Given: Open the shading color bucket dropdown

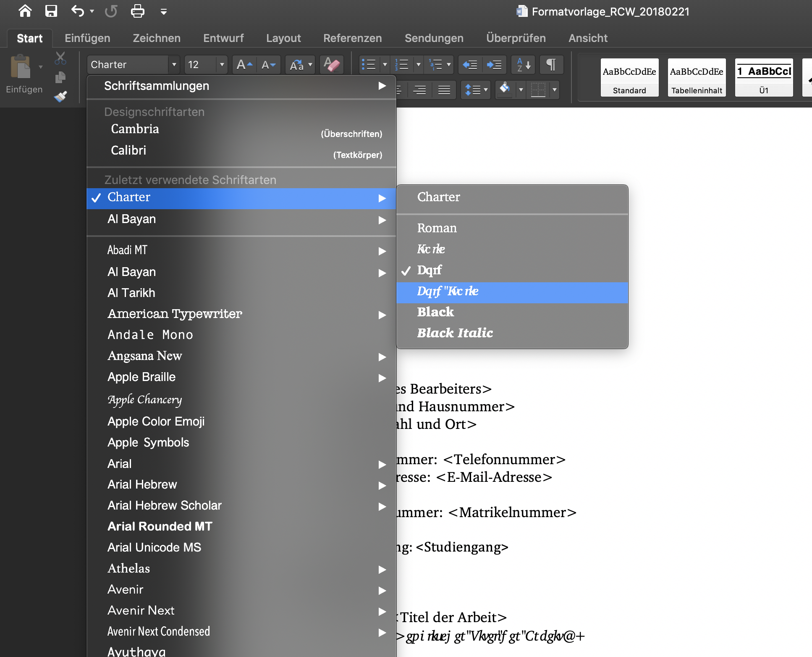Looking at the screenshot, I should 521,89.
